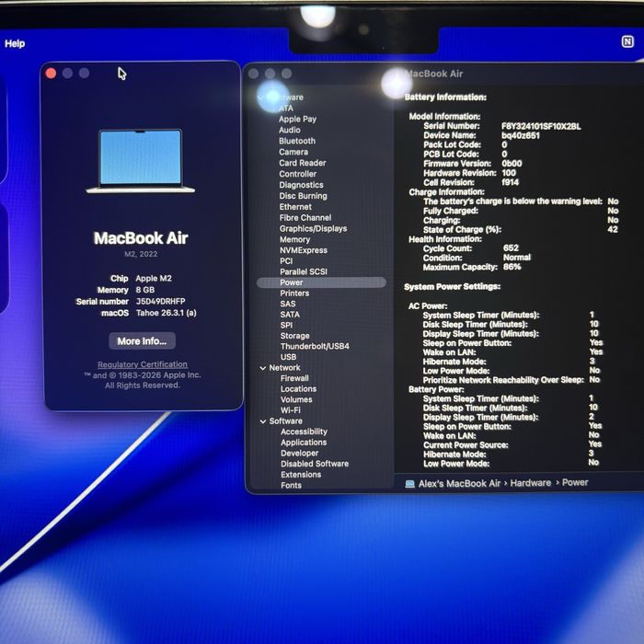
Task: Click the laptop icon in path bar
Action: coord(410,484)
